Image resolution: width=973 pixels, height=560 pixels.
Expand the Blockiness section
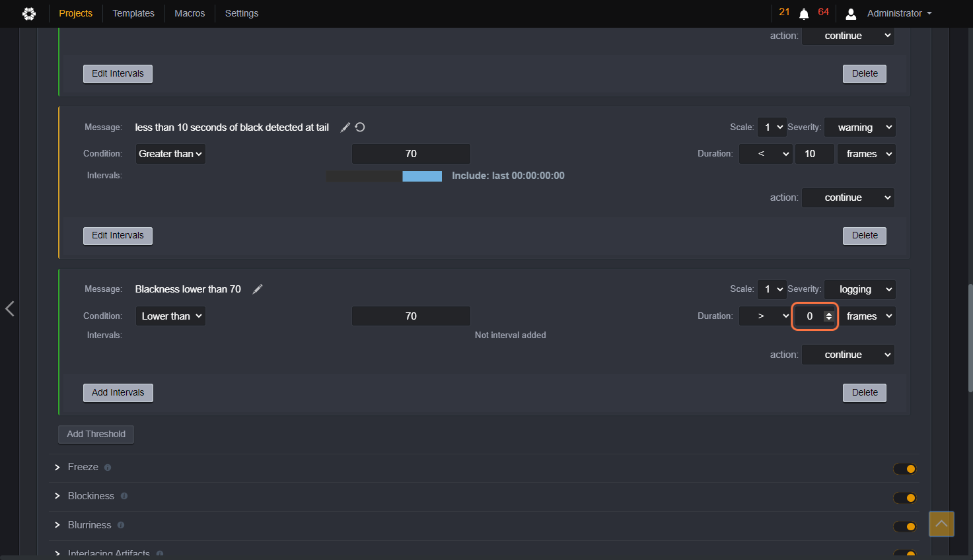(57, 496)
